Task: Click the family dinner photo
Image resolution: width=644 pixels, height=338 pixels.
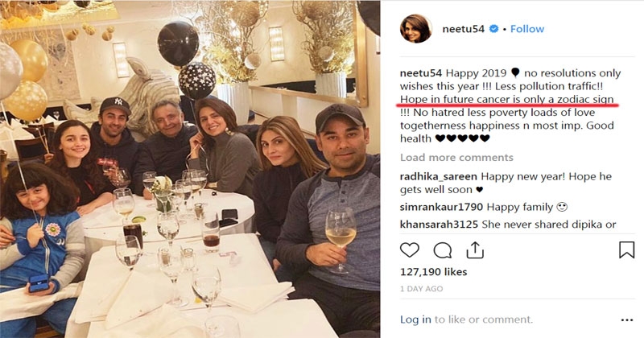Action: 193,169
